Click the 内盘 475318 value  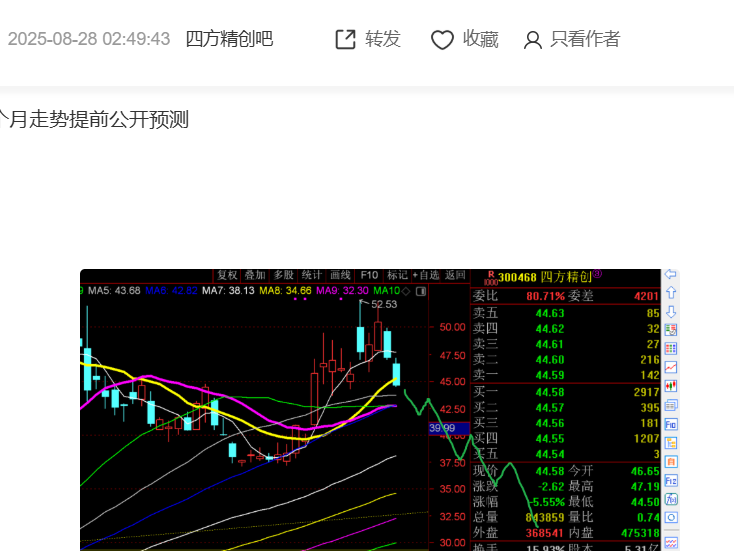640,533
